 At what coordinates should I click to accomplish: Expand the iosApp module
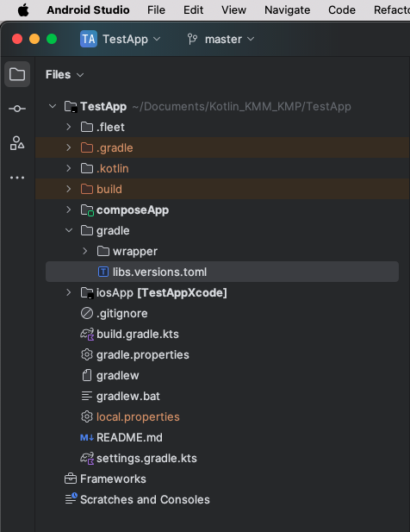(68, 292)
